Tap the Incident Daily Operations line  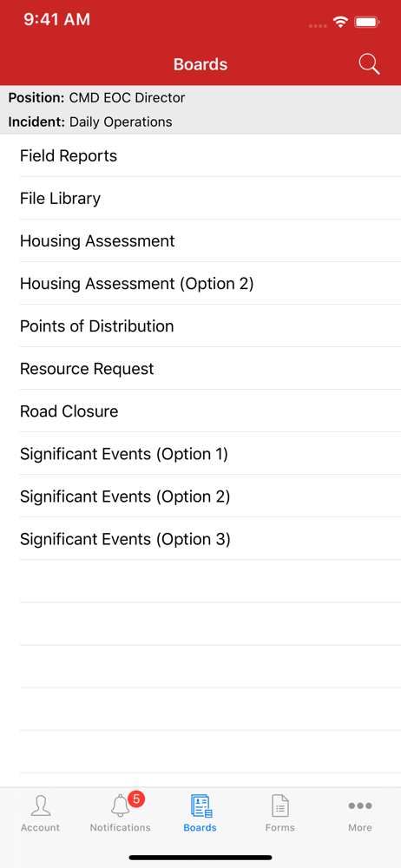(90, 122)
